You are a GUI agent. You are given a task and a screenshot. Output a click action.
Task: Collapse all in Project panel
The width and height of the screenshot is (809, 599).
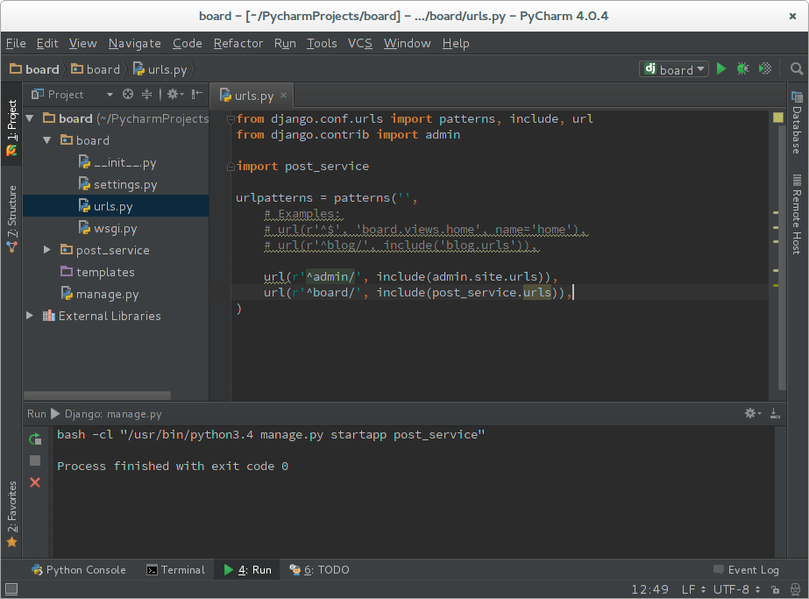click(147, 94)
